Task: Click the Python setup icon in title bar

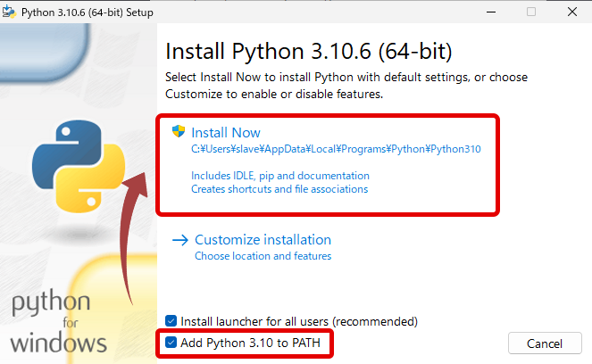Action: [9, 12]
